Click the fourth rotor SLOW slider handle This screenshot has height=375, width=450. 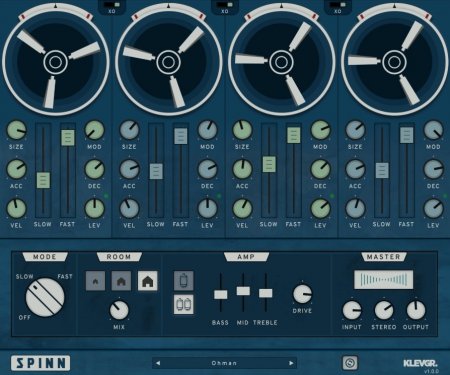coord(382,170)
